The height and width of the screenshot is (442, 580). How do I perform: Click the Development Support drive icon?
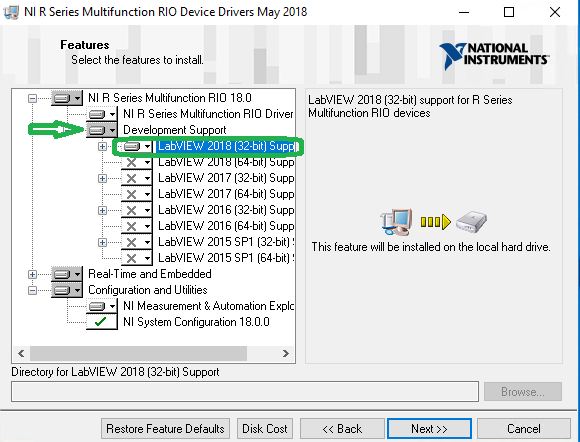tap(102, 130)
